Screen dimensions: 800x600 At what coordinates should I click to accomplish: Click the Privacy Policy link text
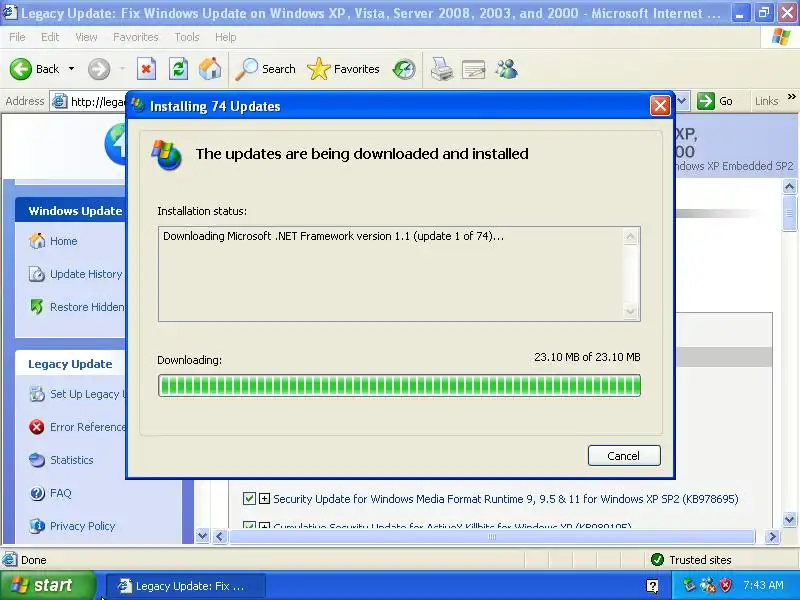(83, 526)
